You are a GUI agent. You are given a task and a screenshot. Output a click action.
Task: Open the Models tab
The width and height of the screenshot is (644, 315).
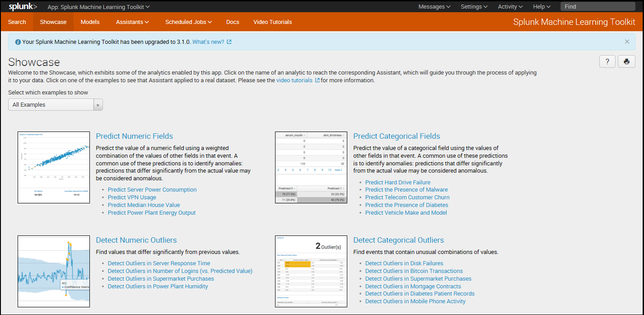pos(90,22)
